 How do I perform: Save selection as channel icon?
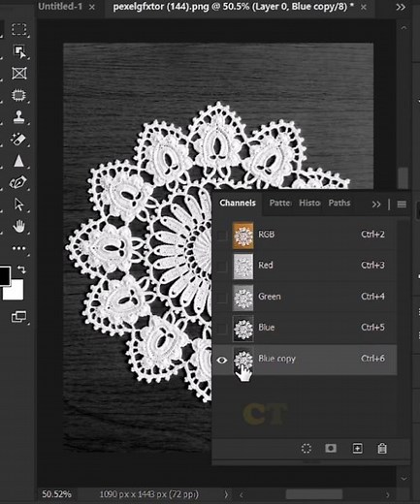pos(331,449)
